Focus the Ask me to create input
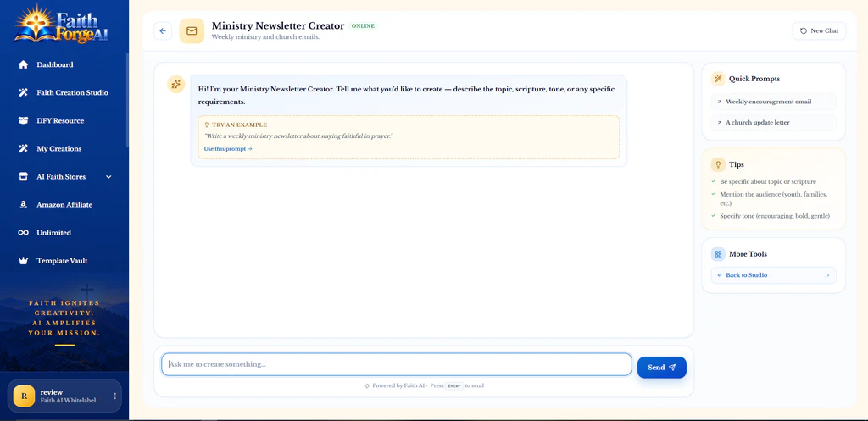The height and width of the screenshot is (421, 868). (397, 364)
